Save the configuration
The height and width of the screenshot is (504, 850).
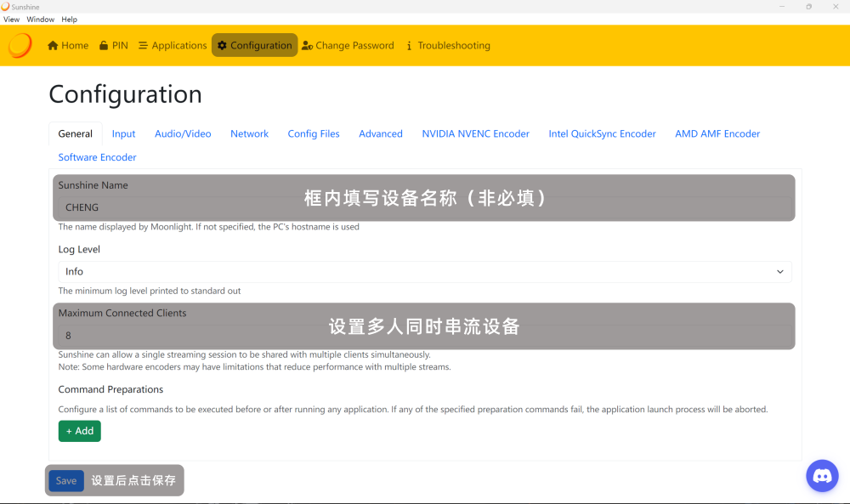tap(66, 481)
